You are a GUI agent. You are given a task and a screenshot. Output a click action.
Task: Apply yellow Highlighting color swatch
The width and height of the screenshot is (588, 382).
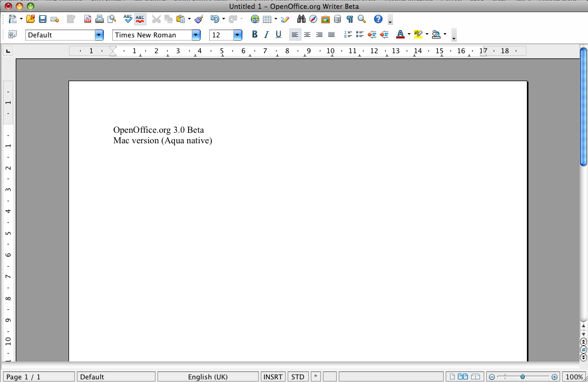point(418,34)
